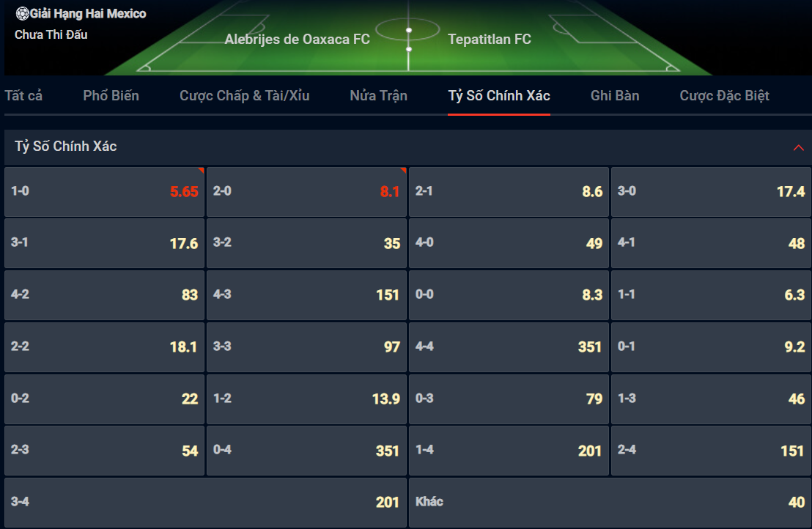Select the Cược Chấp & Tài/Xỉu tab
This screenshot has height=529, width=812.
pyautogui.click(x=245, y=96)
